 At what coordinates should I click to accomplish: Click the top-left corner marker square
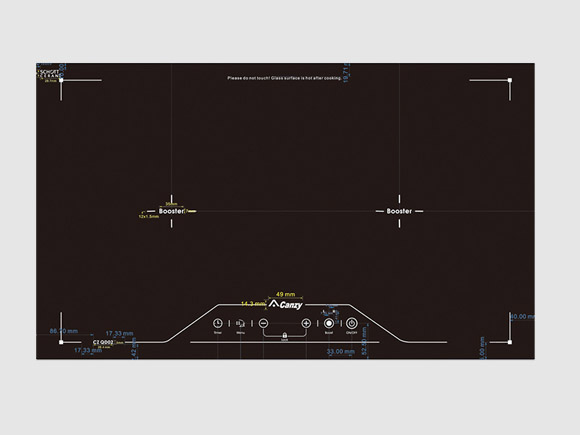point(61,80)
